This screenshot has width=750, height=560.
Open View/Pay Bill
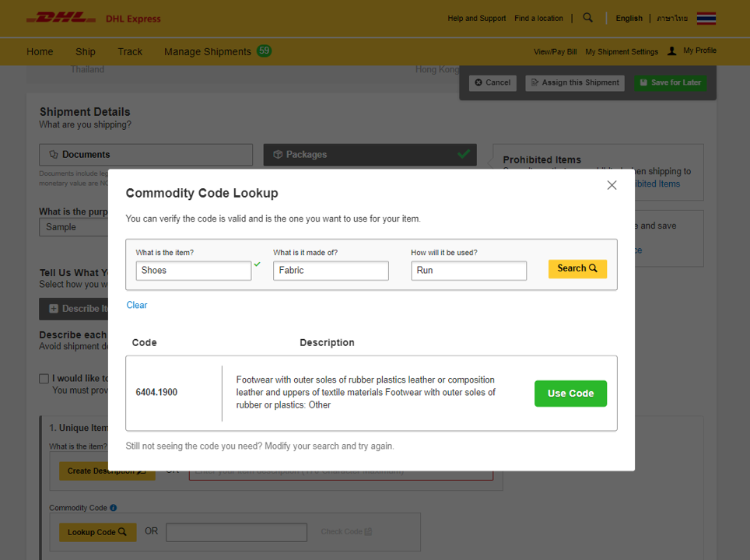pyautogui.click(x=555, y=51)
